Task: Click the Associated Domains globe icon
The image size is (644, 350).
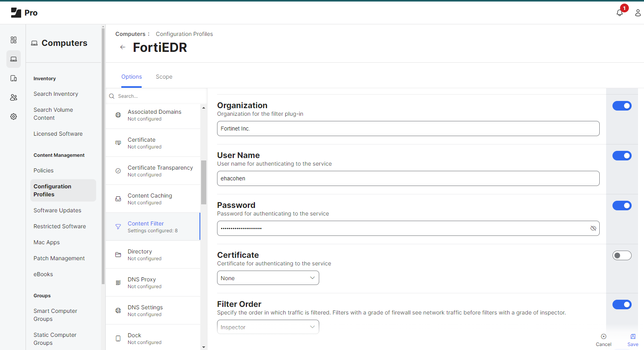Action: pos(118,115)
